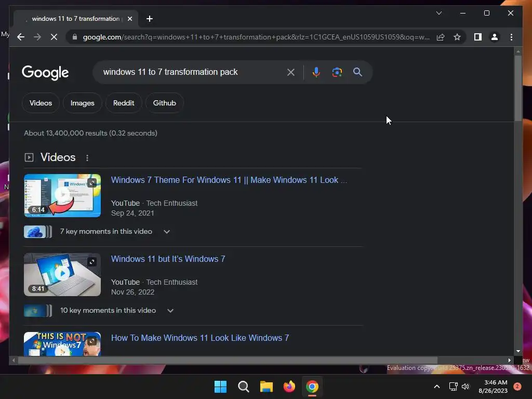Show hidden system tray icons

(x=436, y=387)
